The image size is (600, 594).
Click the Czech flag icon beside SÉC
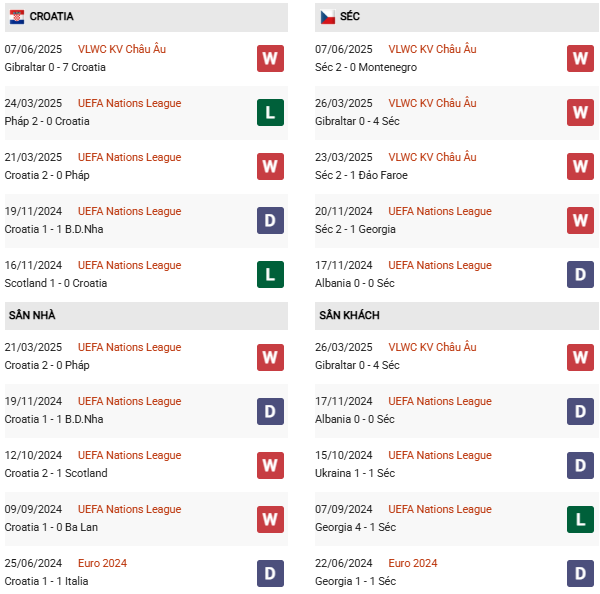click(x=327, y=17)
